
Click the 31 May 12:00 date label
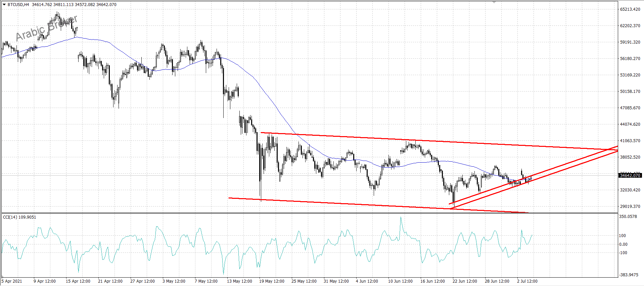point(336,281)
